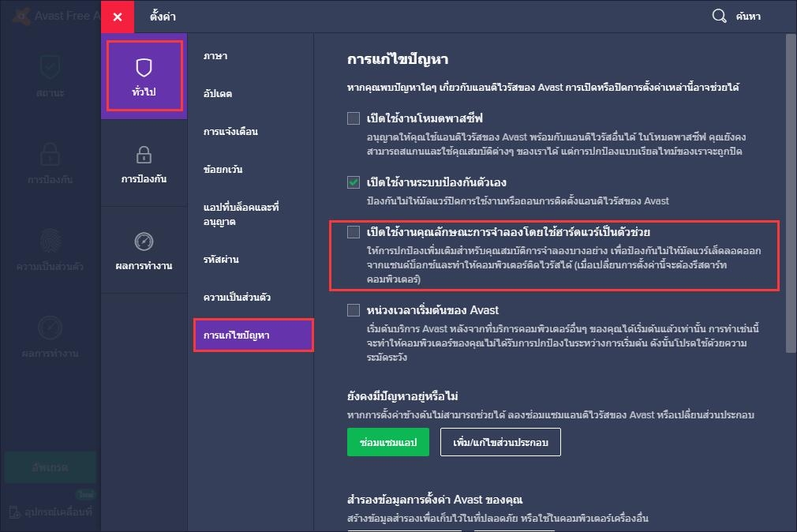
Task: Select the ผลการทำงาน gauge icon in settings panel
Action: click(x=144, y=243)
